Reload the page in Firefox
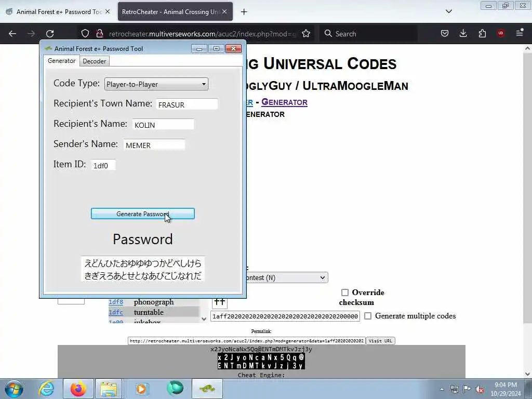This screenshot has height=399, width=532. pos(50,34)
